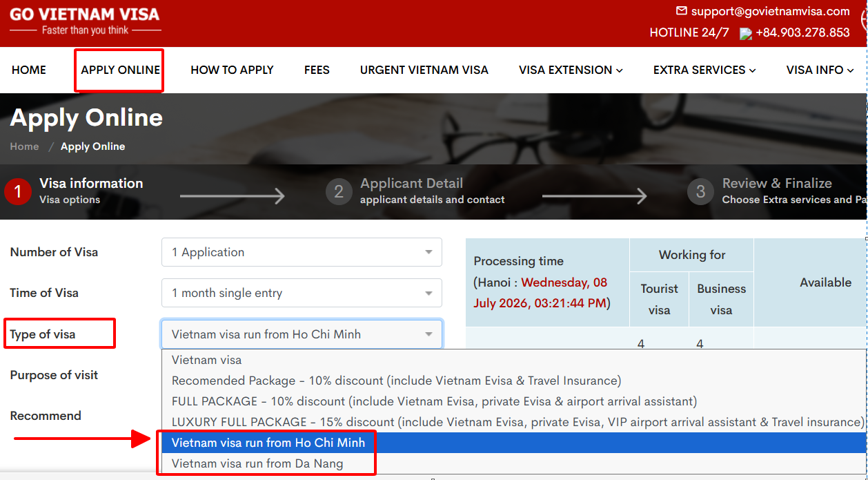Select Vietnam visa run from Da Nang

pyautogui.click(x=514, y=463)
